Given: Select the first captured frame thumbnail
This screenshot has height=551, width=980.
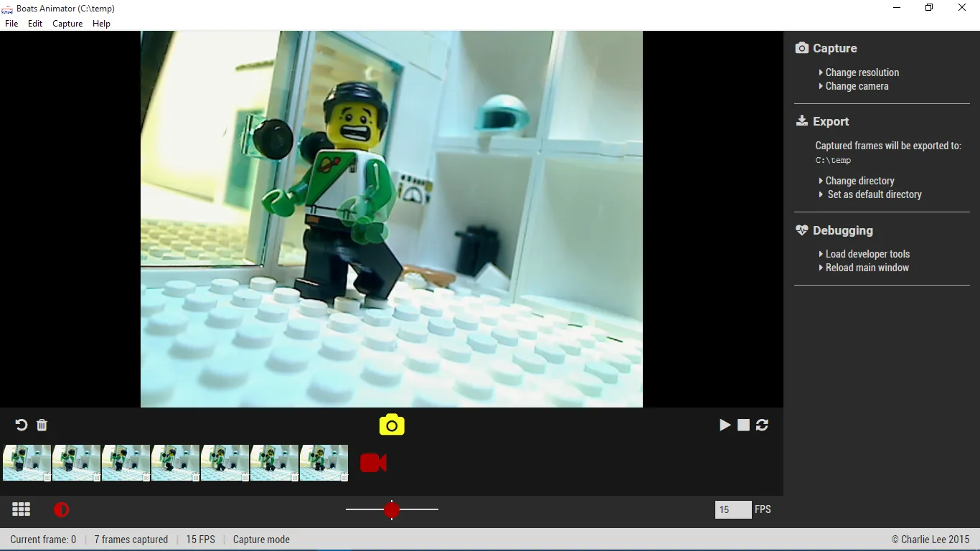Looking at the screenshot, I should click(x=27, y=463).
